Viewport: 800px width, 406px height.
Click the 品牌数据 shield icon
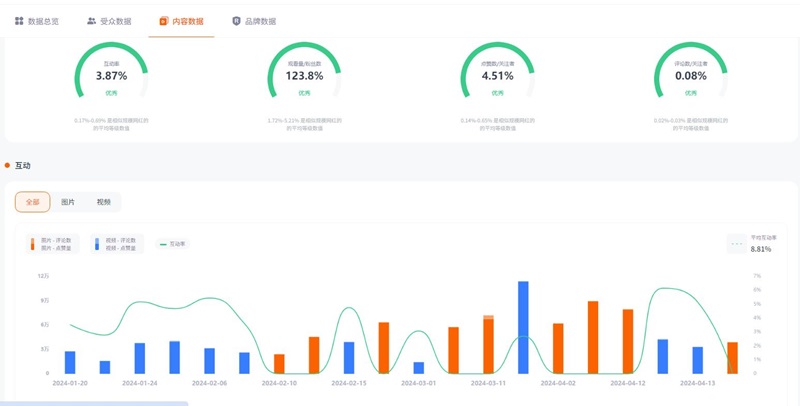pos(236,21)
